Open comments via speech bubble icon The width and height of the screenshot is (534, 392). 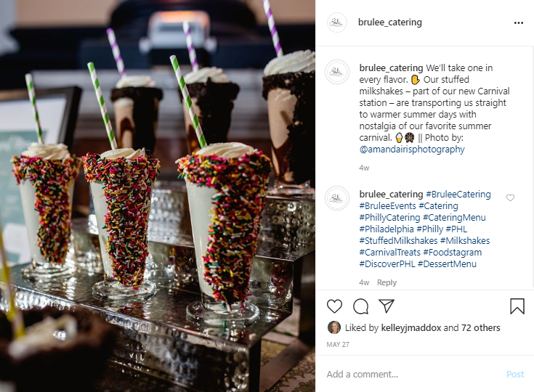(360, 306)
